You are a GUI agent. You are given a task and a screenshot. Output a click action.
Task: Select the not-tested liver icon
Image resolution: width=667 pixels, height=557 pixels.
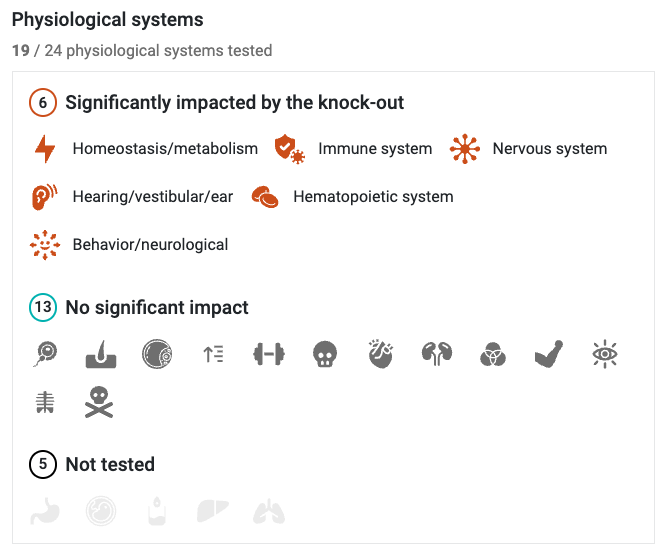213,511
